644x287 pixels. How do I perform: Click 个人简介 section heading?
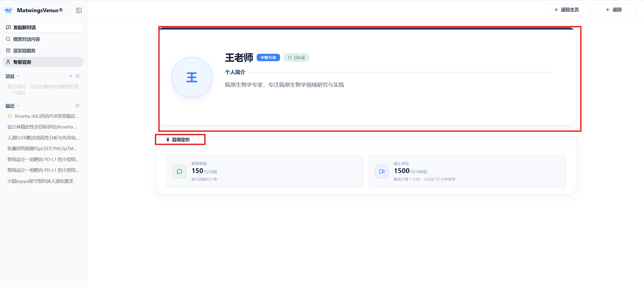click(x=235, y=72)
